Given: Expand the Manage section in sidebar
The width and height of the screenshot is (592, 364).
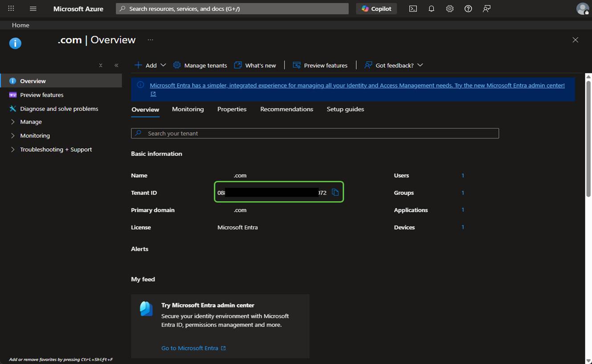Looking at the screenshot, I should (31, 122).
